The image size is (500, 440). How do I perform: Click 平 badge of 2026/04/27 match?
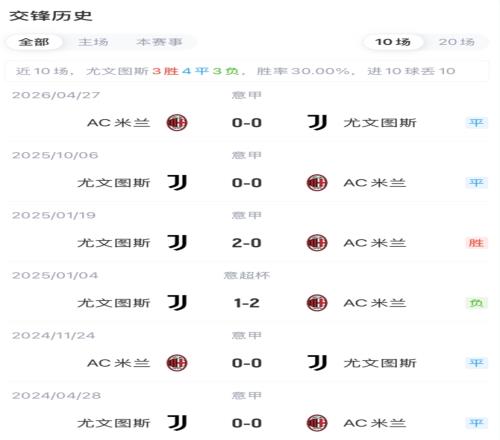pyautogui.click(x=476, y=123)
